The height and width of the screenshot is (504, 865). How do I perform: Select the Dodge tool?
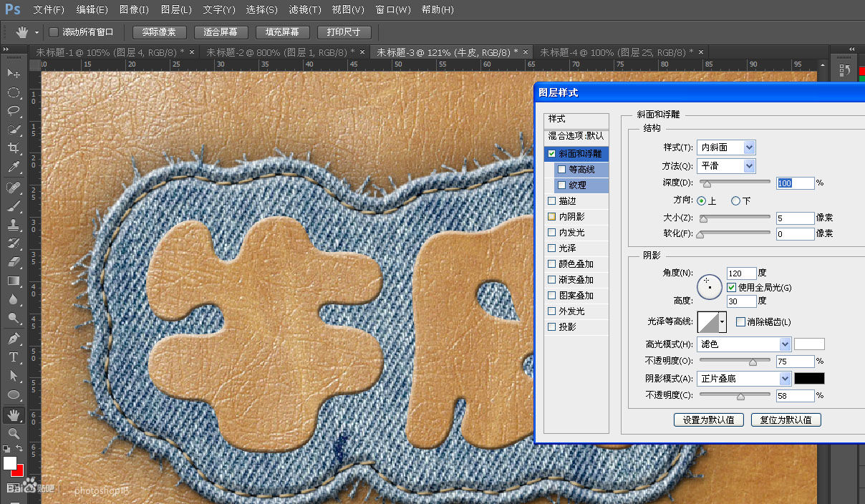14,318
